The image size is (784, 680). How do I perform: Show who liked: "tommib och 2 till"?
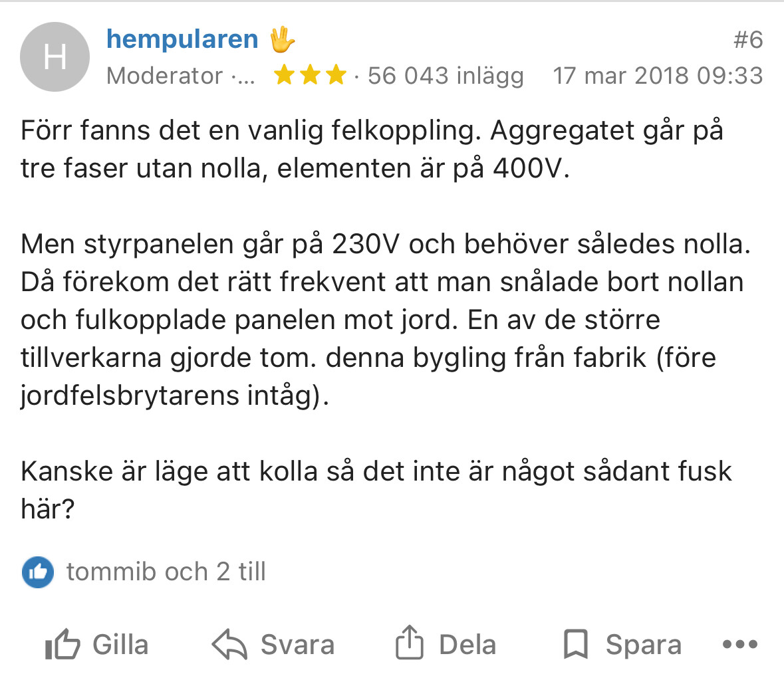click(166, 572)
